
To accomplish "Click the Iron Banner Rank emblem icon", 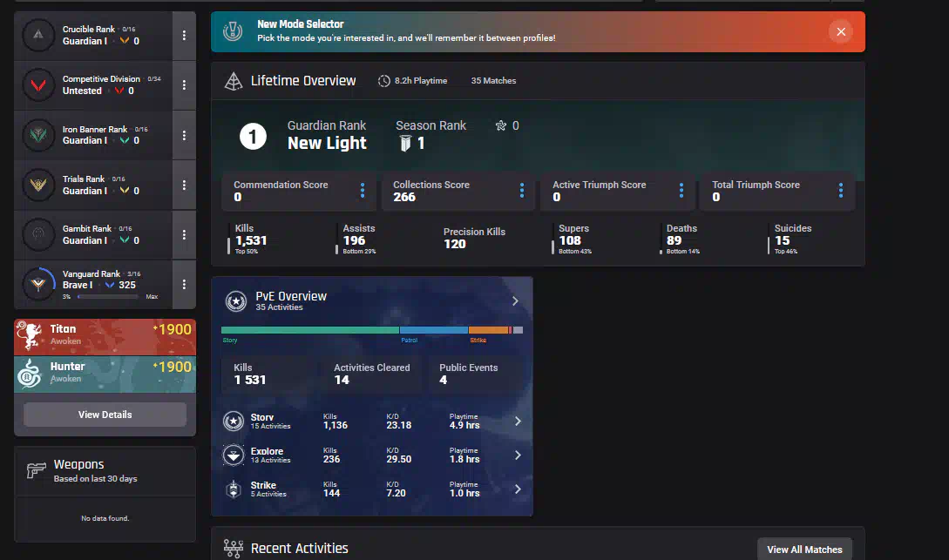I will pyautogui.click(x=38, y=135).
